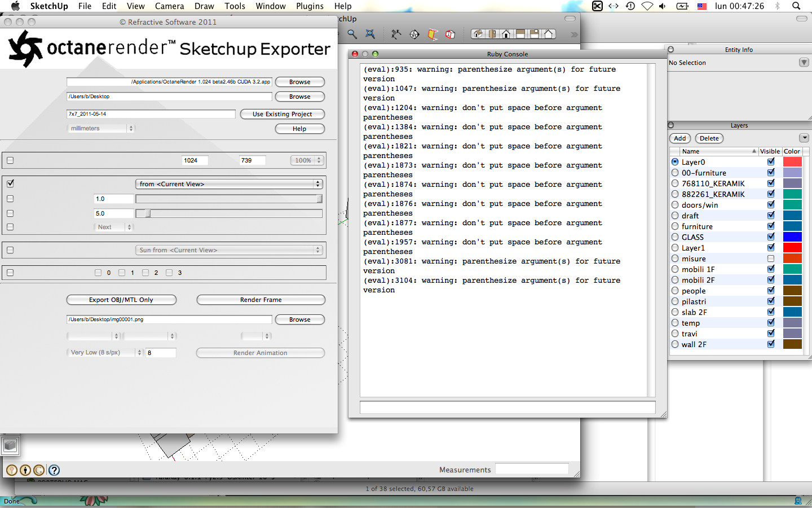The width and height of the screenshot is (812, 508).
Task: Click the geo-location pin status icon
Action: (x=11, y=470)
